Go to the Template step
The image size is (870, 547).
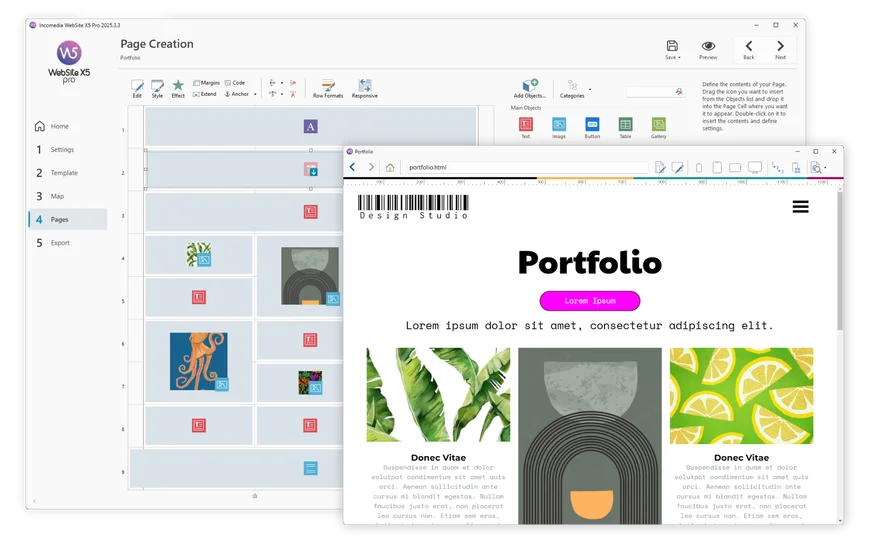click(64, 173)
